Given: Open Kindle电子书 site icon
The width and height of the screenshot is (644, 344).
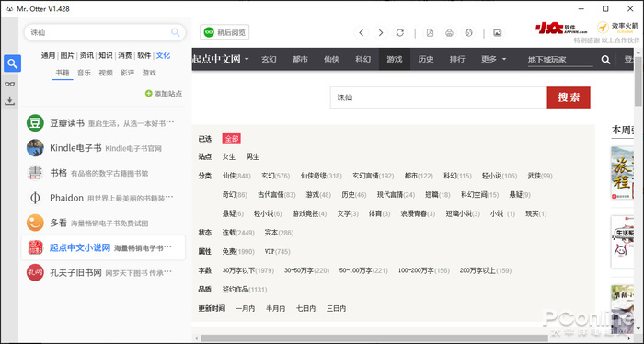Looking at the screenshot, I should (35, 148).
